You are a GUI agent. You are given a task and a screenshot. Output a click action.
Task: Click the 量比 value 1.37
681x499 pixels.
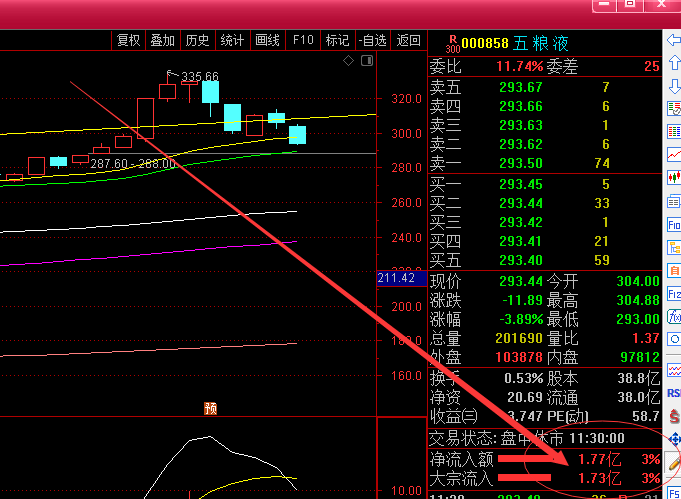[x=646, y=338]
